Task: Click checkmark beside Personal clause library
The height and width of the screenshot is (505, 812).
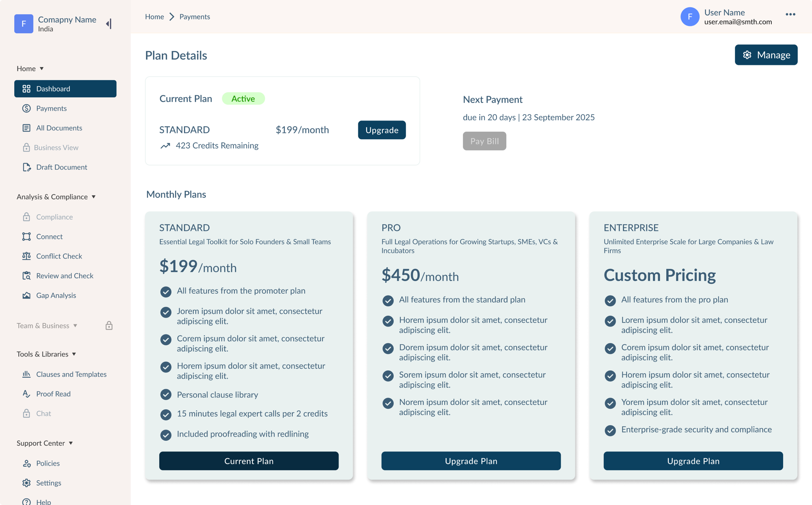Action: click(x=166, y=395)
